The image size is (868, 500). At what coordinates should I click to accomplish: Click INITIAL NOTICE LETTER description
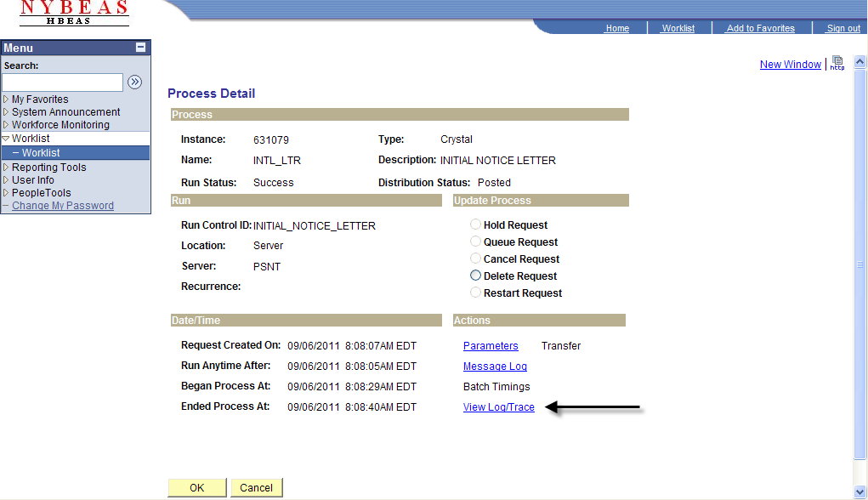click(x=497, y=161)
